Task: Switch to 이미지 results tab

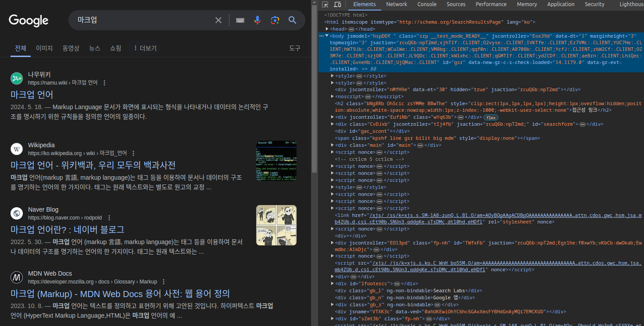Action: (x=44, y=48)
